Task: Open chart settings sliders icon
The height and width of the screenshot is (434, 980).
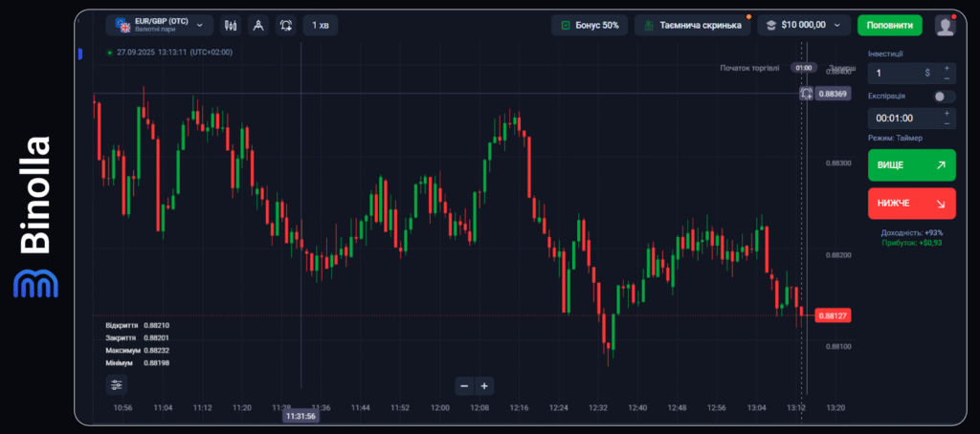Action: 117,385
